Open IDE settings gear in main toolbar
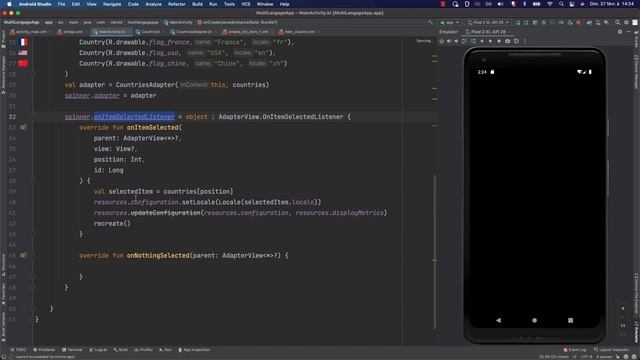 626,22
